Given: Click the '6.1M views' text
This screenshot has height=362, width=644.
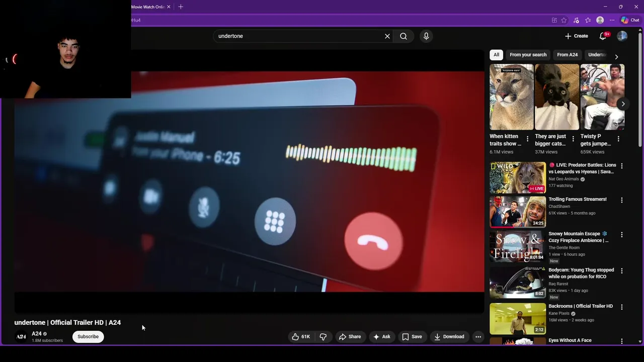Looking at the screenshot, I should coord(502,152).
